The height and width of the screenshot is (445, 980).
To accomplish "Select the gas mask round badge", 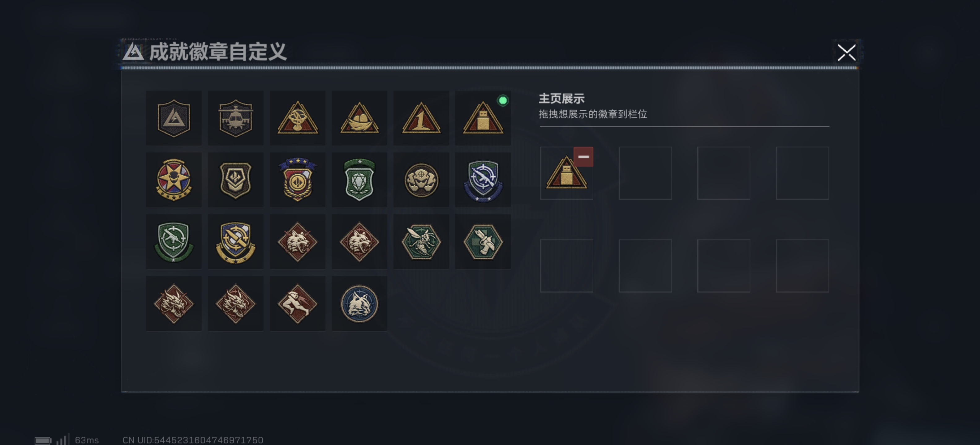I will pos(421,180).
